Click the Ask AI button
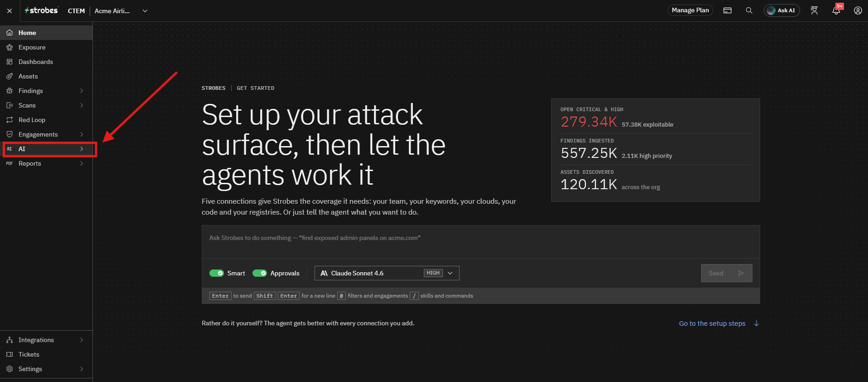 (x=782, y=10)
